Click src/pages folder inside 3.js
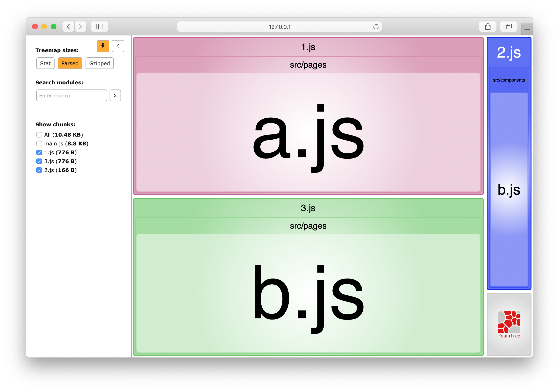The width and height of the screenshot is (559, 392). pyautogui.click(x=308, y=226)
